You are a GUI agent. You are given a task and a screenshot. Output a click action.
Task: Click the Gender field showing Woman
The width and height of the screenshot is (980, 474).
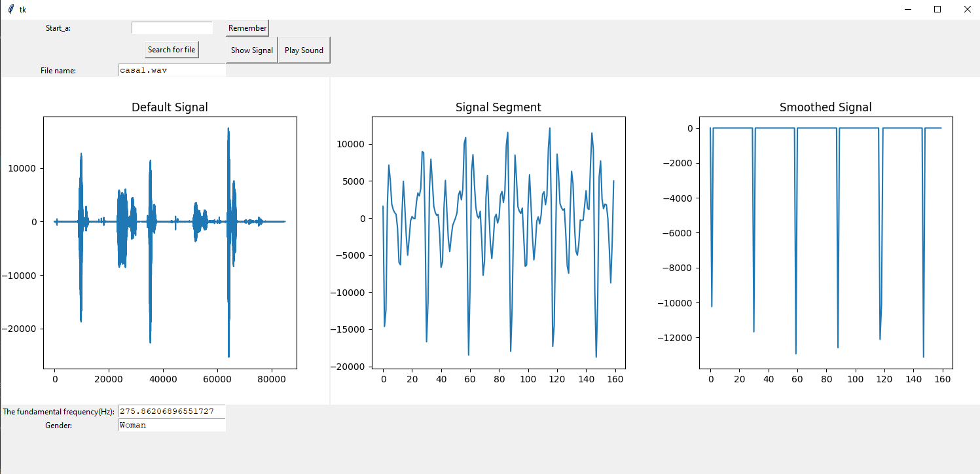172,425
